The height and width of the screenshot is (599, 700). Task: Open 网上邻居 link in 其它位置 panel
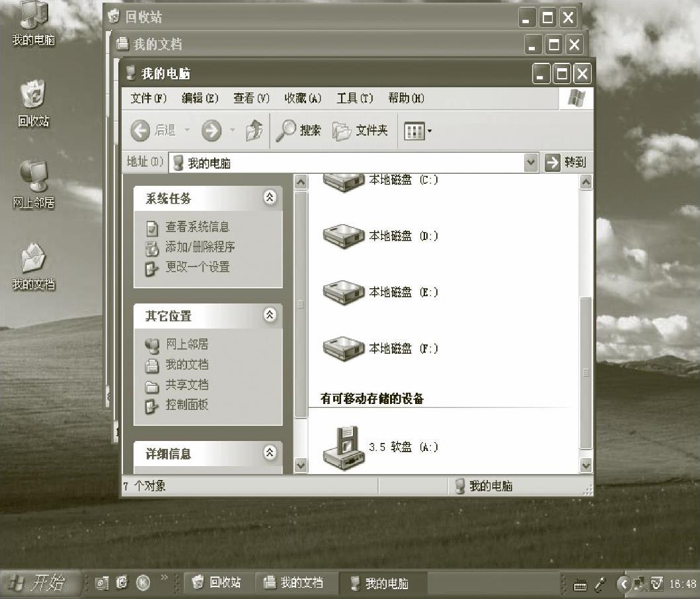pos(186,344)
